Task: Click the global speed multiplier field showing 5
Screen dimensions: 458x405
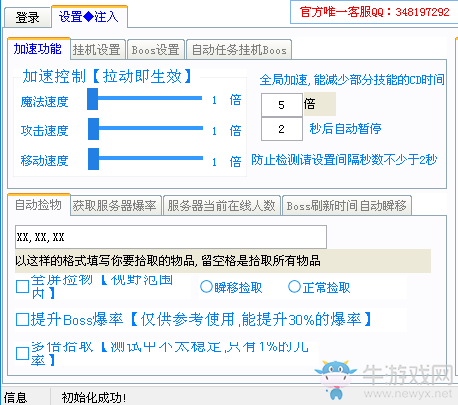Action: point(282,105)
